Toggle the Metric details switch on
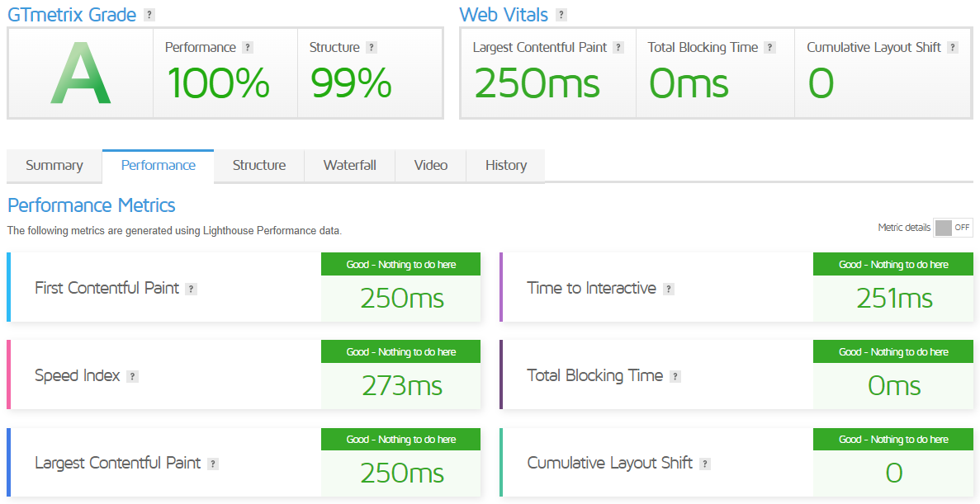Screen dimensions: 980x504 (x=953, y=228)
